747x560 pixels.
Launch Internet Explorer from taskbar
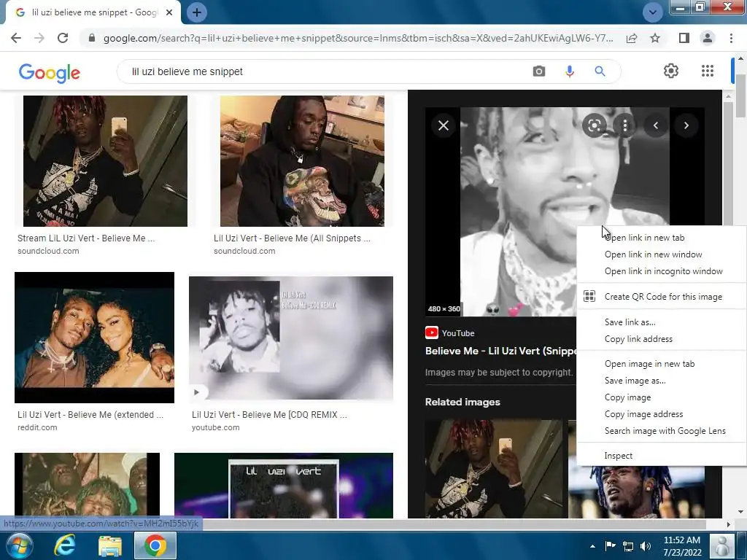(x=65, y=545)
